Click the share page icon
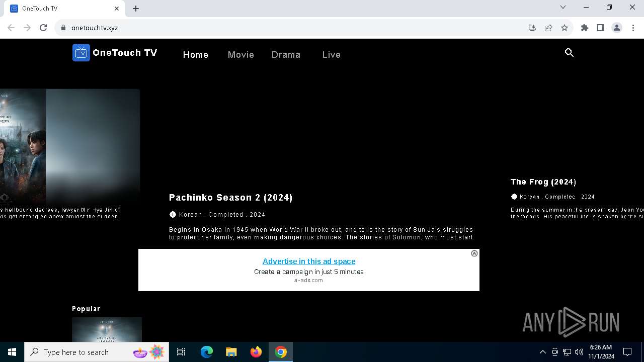644x362 pixels. point(548,28)
